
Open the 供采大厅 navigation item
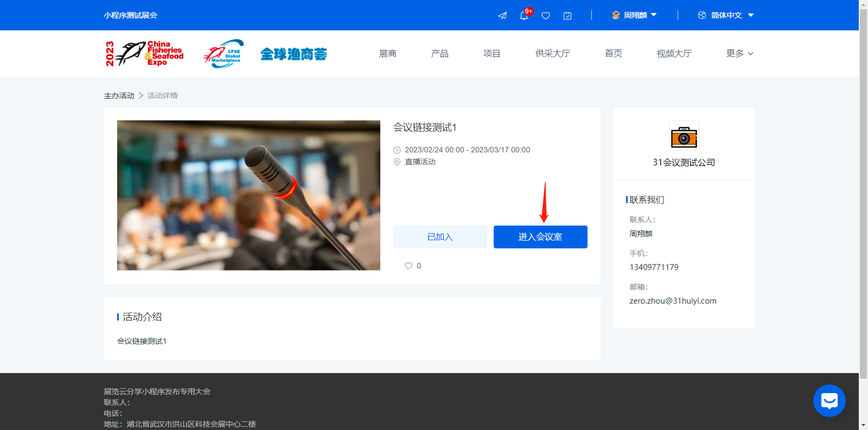tap(552, 53)
